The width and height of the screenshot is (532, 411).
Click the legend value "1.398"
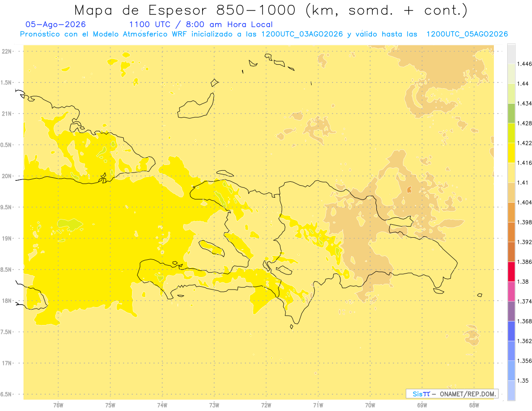click(x=524, y=222)
